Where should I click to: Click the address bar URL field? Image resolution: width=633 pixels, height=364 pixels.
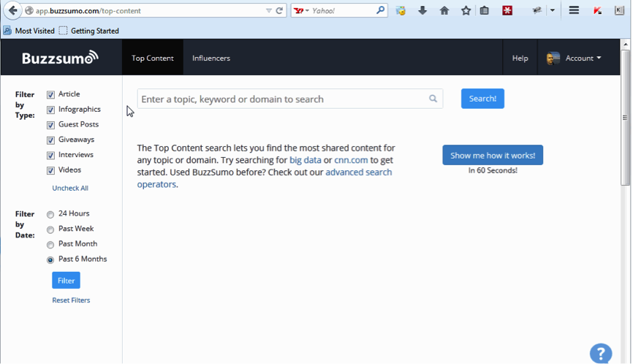[x=148, y=11]
